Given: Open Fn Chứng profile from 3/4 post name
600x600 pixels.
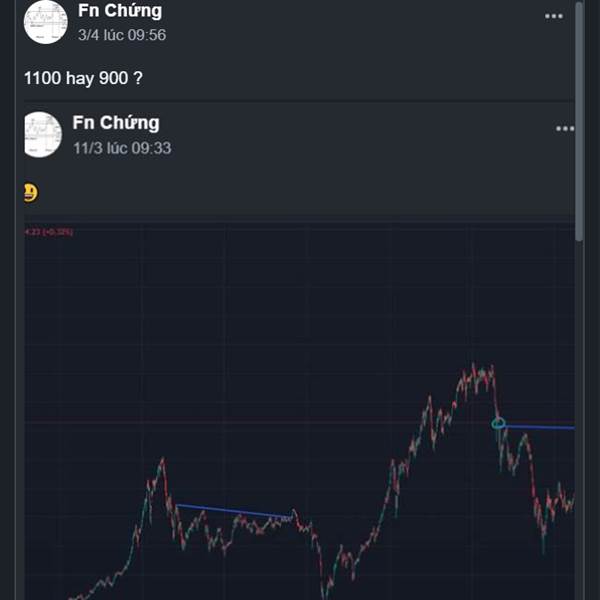Looking at the screenshot, I should [119, 11].
